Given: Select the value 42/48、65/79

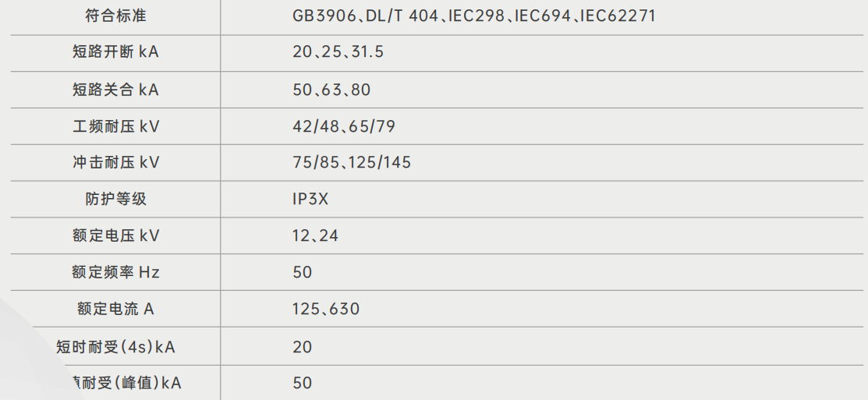Looking at the screenshot, I should coord(344,126).
